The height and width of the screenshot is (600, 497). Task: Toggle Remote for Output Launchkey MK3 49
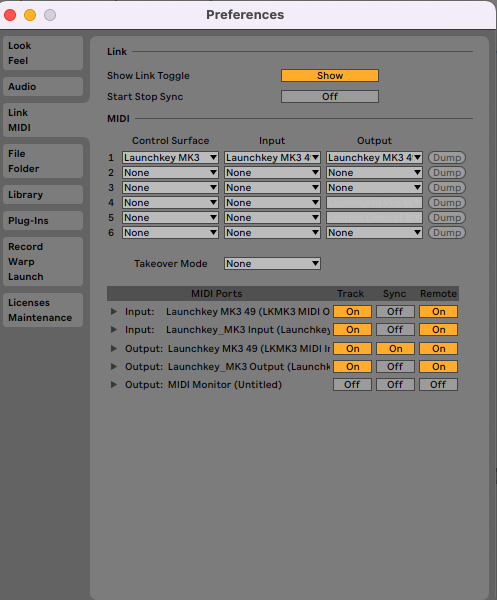click(x=438, y=349)
